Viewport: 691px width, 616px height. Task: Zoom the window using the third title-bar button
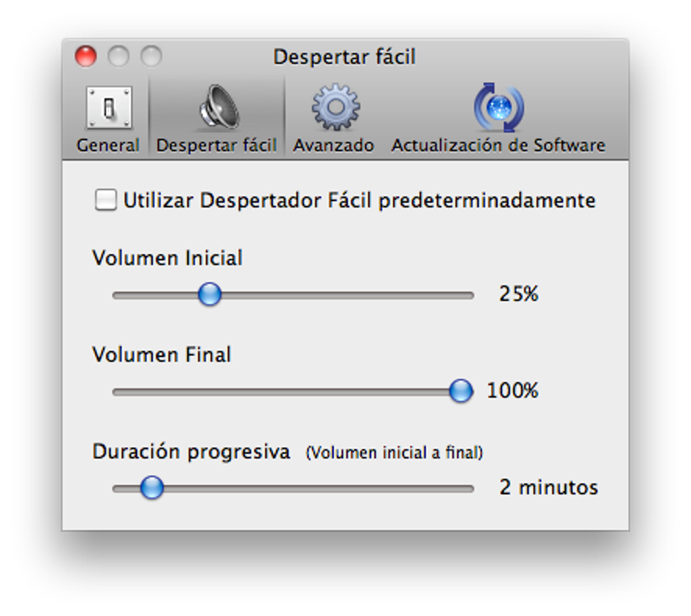click(151, 56)
